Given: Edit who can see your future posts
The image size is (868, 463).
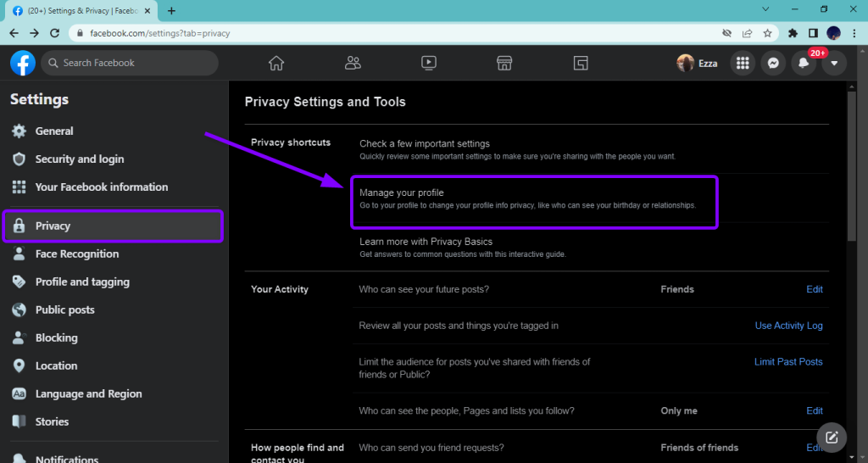Looking at the screenshot, I should click(x=814, y=289).
